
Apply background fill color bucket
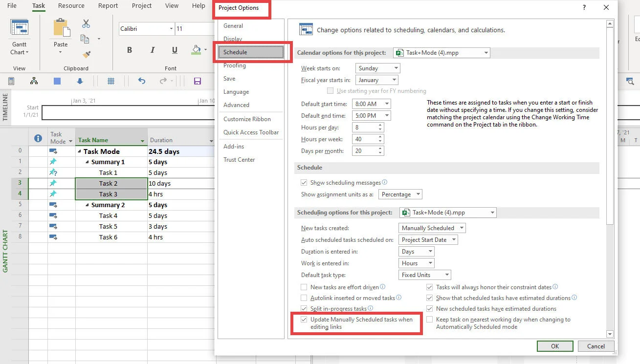point(197,50)
